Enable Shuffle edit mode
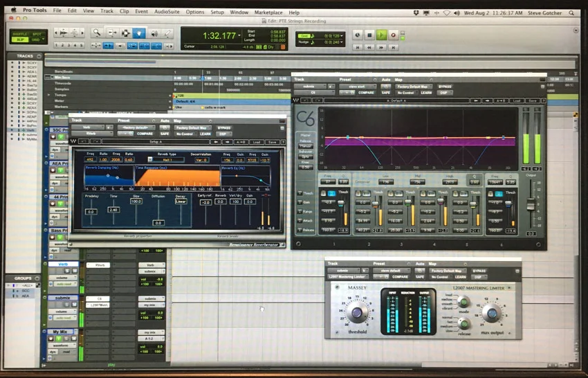The image size is (588, 378). 20,34
